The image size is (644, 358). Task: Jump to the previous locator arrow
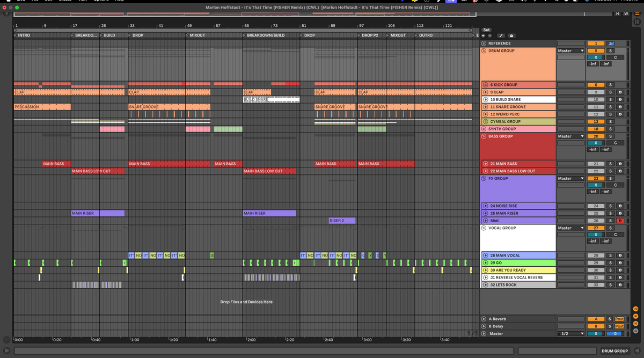click(483, 36)
